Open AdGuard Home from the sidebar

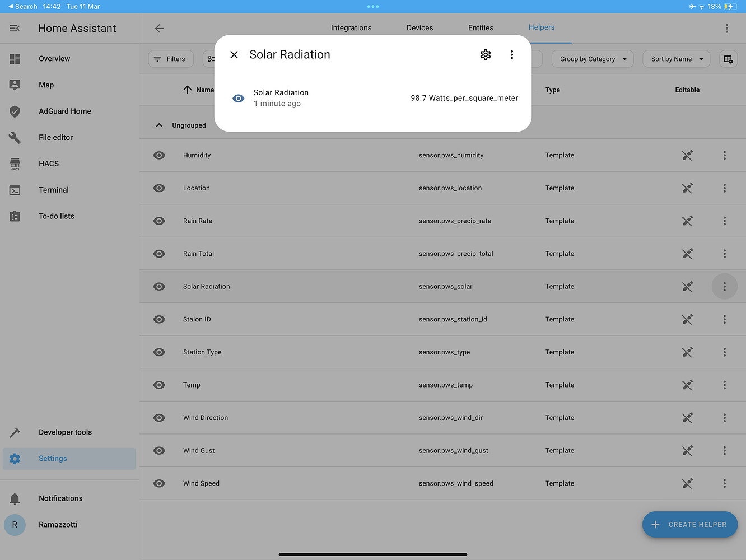(64, 111)
